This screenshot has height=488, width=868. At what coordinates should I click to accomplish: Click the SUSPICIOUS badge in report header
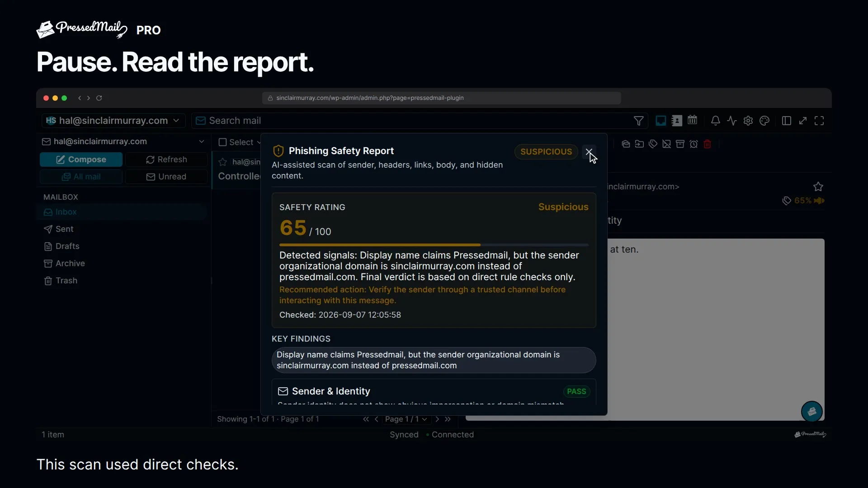coord(546,152)
